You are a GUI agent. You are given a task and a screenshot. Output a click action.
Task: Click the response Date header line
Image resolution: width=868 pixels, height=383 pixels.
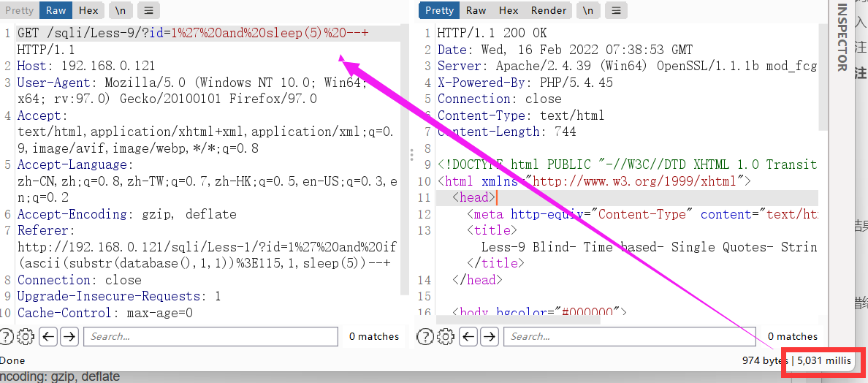tap(565, 50)
